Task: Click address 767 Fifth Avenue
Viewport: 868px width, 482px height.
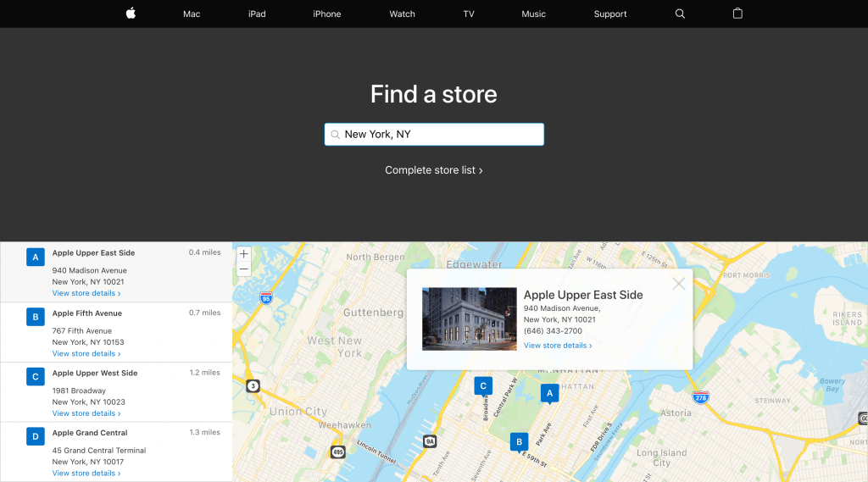Action: click(82, 331)
